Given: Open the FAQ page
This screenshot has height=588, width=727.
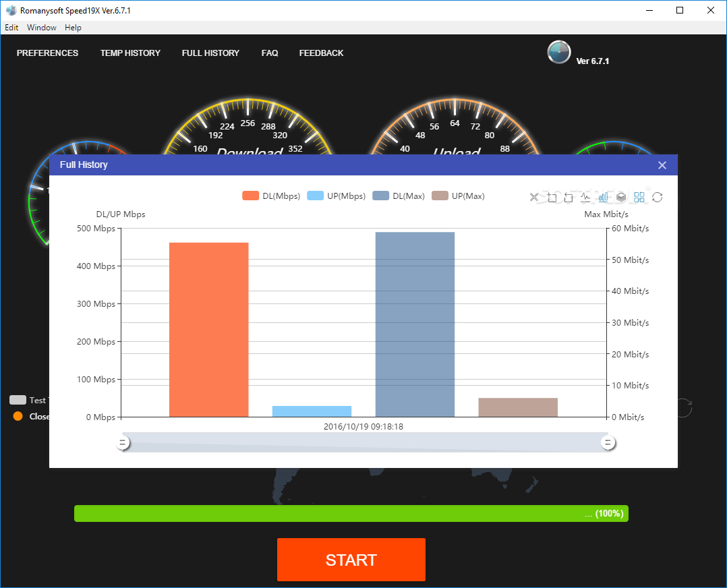Looking at the screenshot, I should click(x=270, y=53).
